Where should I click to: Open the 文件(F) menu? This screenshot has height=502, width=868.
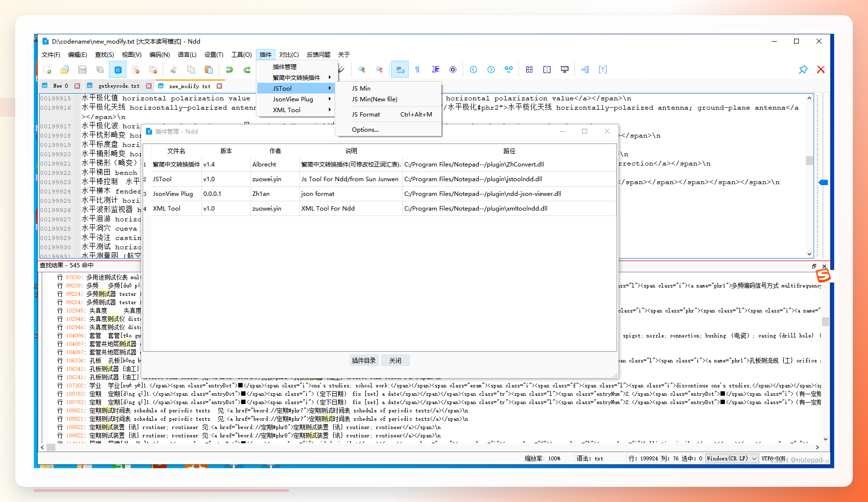point(51,55)
